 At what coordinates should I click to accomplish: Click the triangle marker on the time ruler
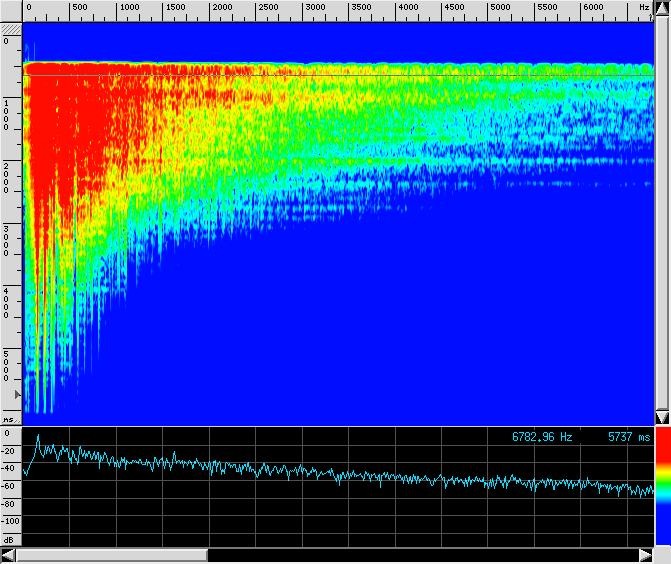click(16, 397)
